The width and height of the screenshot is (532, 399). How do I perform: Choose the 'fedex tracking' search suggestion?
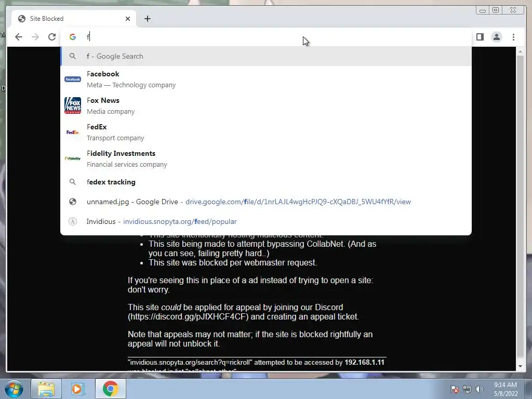[x=265, y=182]
